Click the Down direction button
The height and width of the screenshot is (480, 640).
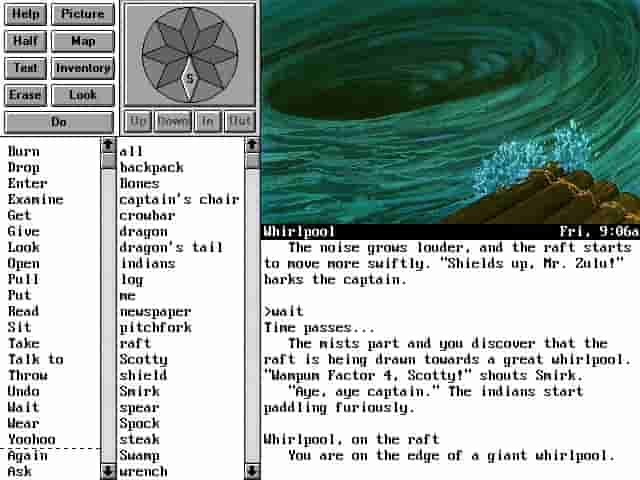173,121
